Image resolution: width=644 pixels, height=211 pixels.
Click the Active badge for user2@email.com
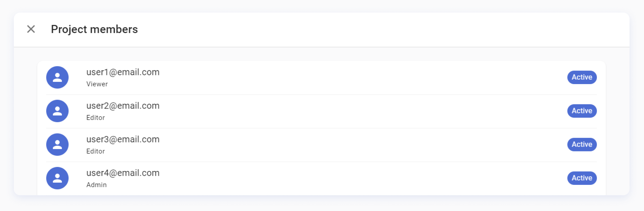(x=582, y=111)
